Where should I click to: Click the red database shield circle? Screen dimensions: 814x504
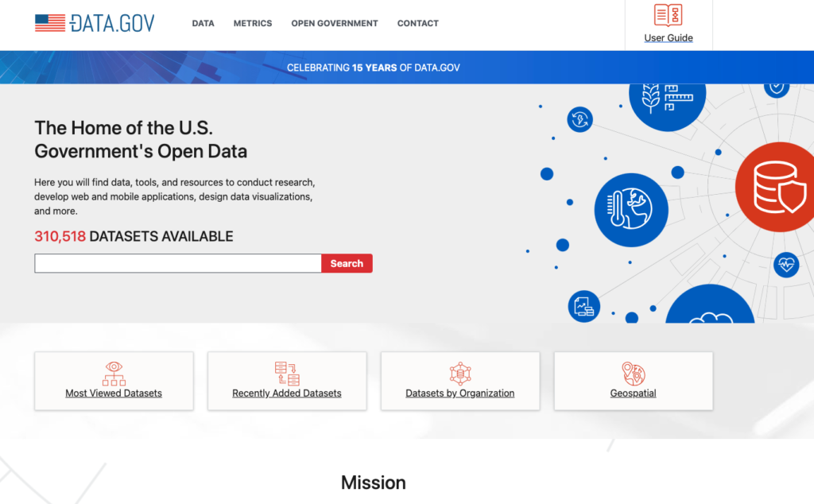776,187
